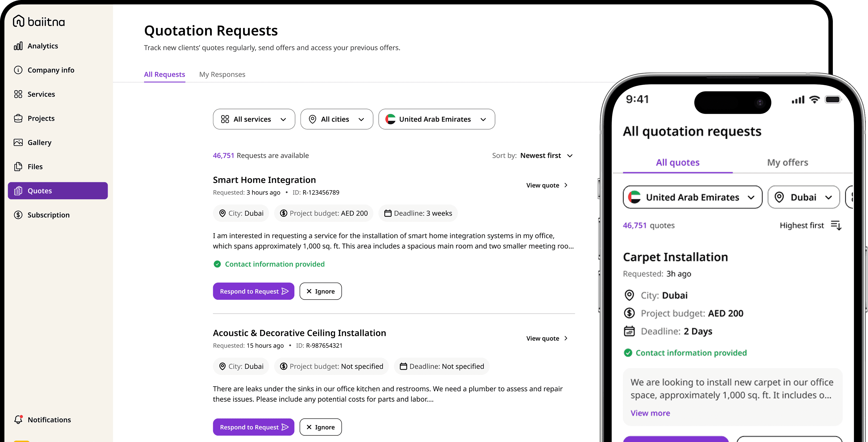This screenshot has width=868, height=442.
Task: Click Project budget: Not specified chip
Action: point(331,366)
